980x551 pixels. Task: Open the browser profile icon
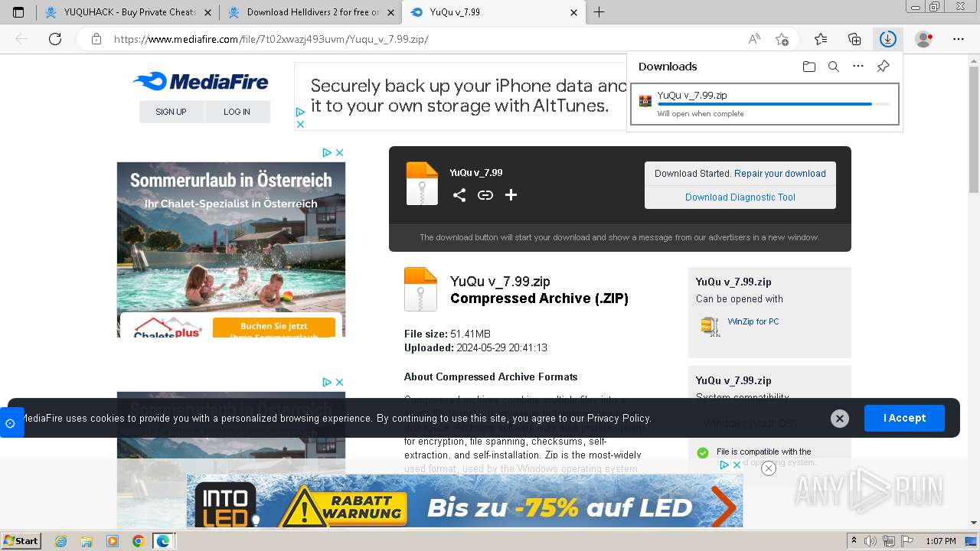click(924, 39)
